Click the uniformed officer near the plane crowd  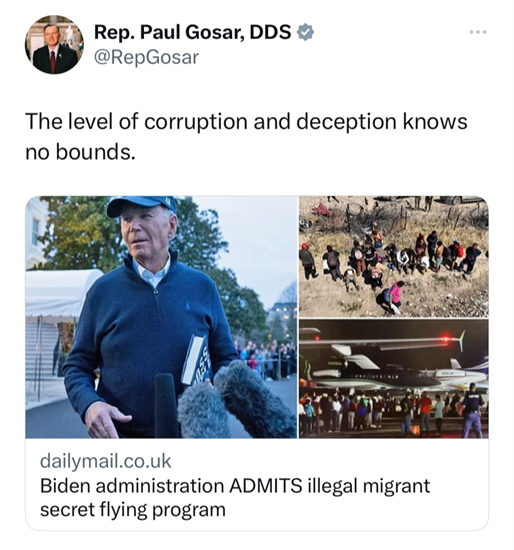point(472,410)
